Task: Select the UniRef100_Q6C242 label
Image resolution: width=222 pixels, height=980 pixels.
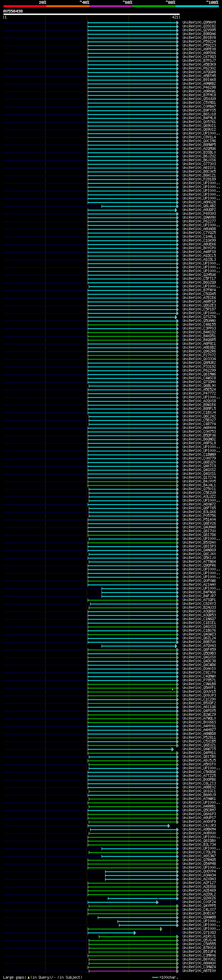Action: pos(199,416)
